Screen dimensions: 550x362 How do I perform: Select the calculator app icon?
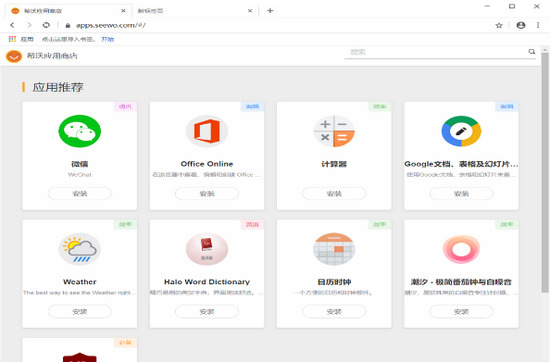tap(334, 131)
